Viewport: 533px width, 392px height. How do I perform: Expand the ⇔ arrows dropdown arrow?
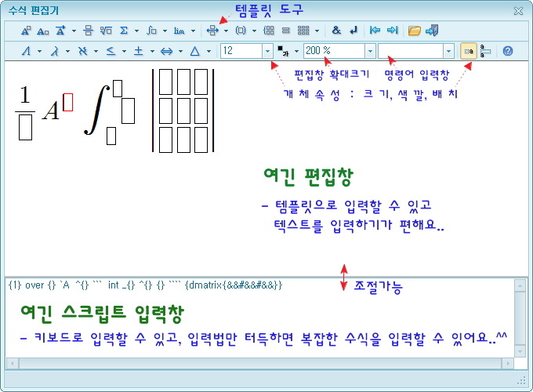tap(180, 52)
